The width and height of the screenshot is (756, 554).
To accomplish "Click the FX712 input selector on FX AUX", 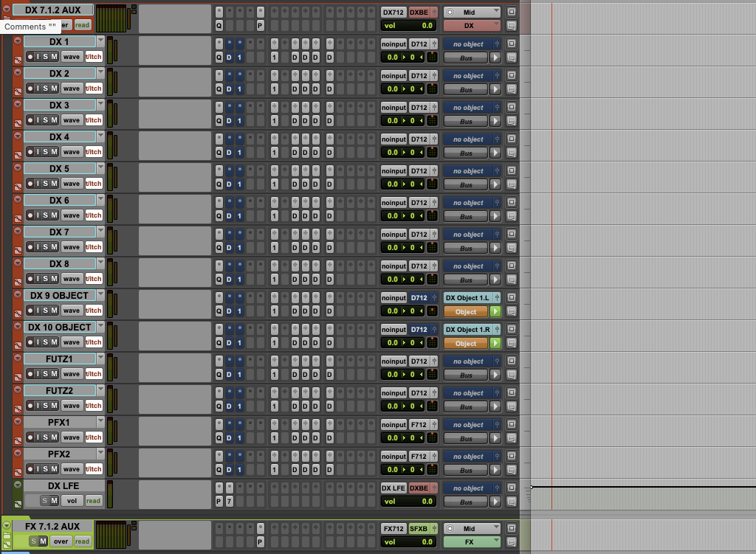I will click(394, 528).
